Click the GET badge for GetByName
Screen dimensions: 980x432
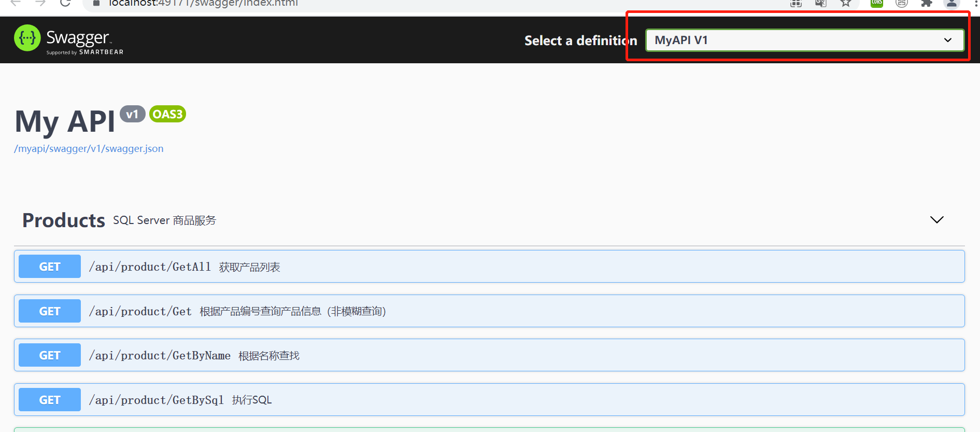pos(50,355)
